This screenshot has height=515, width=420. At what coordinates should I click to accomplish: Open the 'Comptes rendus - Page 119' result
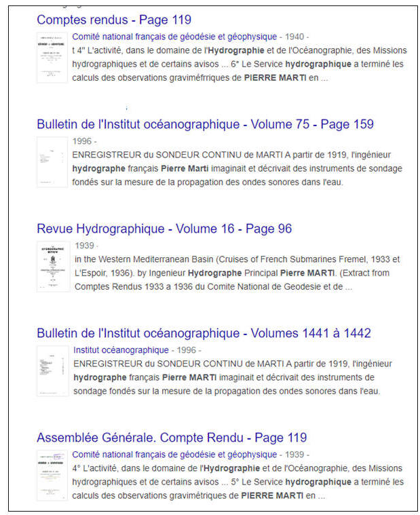(x=113, y=20)
